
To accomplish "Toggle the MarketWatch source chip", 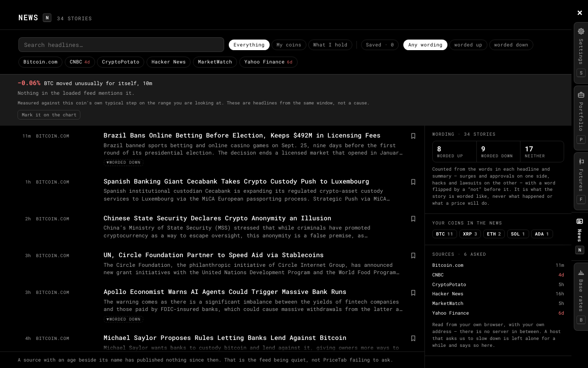I will click(215, 62).
